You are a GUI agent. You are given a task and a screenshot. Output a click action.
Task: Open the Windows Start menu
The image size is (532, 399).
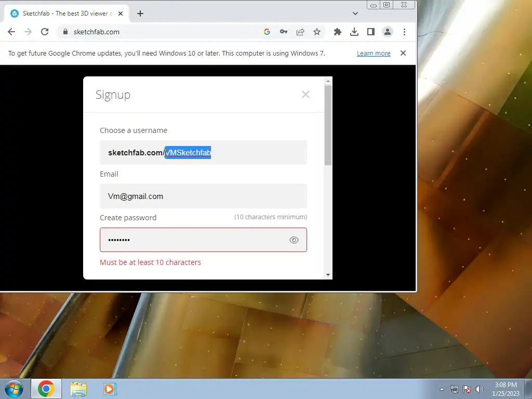pos(14,389)
